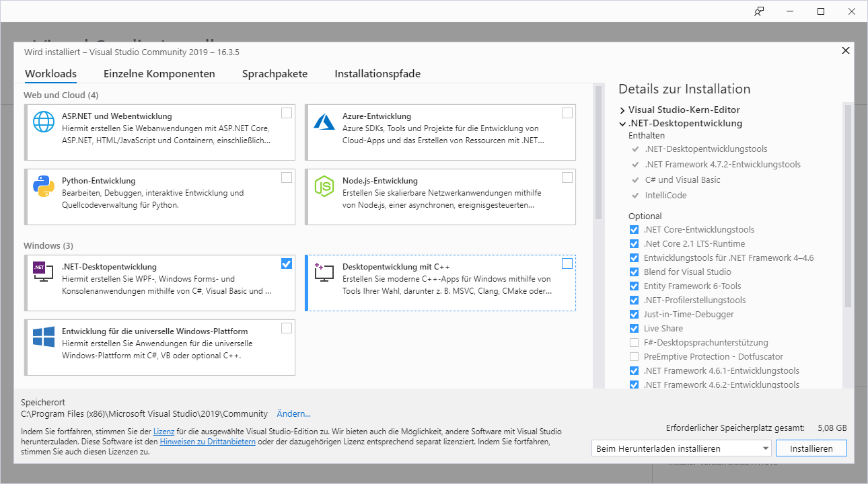
Task: Click the Node.js-Entwicklung hexagon icon
Action: coord(324,186)
